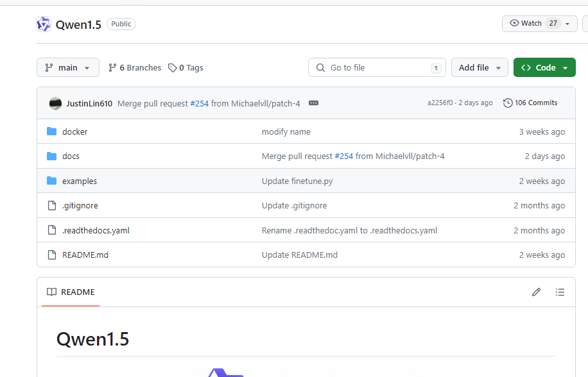Click '3 weeks ago' in docker row
Screen dimensions: 588x377
(542, 132)
